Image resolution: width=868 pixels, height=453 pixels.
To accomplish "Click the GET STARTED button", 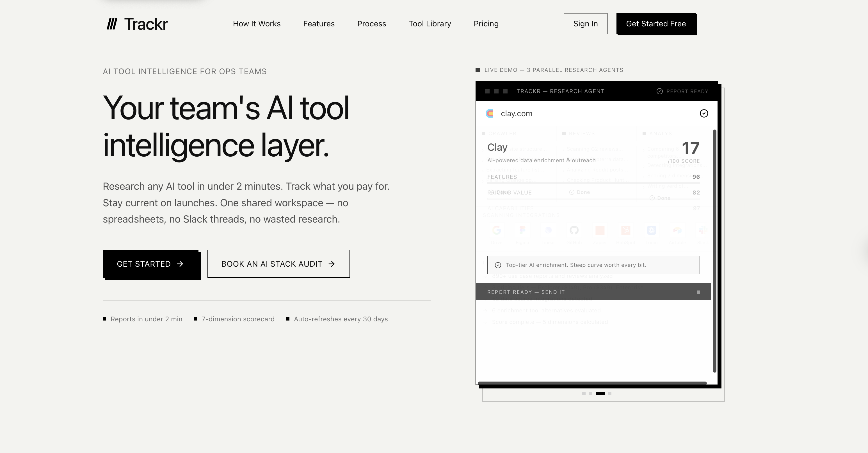I will pyautogui.click(x=151, y=264).
